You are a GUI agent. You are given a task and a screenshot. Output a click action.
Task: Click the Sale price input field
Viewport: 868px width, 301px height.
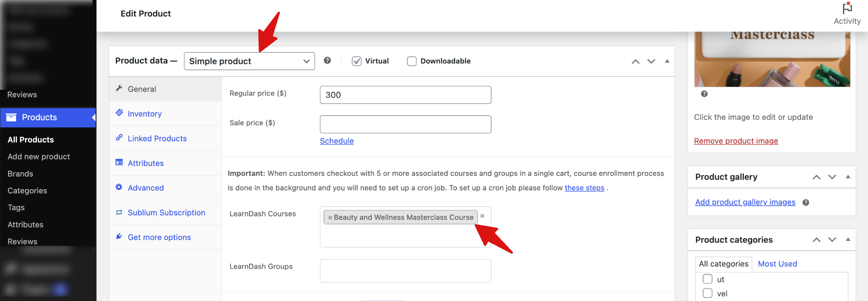point(405,124)
